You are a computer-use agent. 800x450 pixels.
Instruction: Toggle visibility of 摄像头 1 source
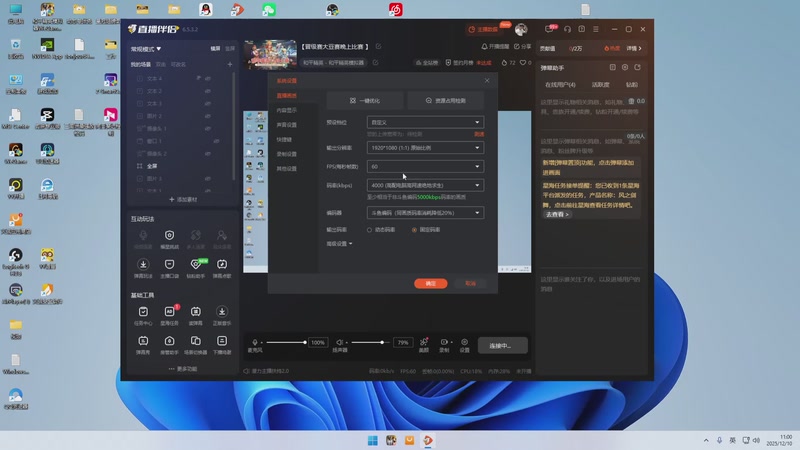(x=208, y=129)
